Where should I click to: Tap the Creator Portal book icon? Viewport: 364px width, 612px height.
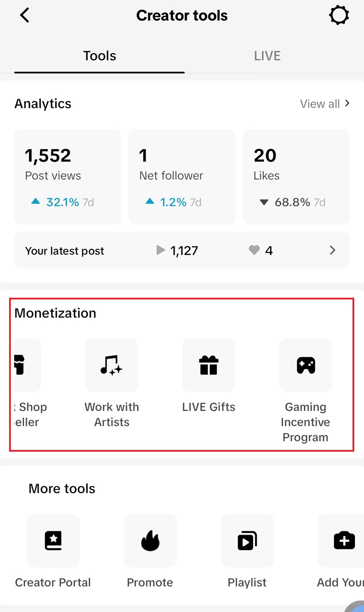53,541
